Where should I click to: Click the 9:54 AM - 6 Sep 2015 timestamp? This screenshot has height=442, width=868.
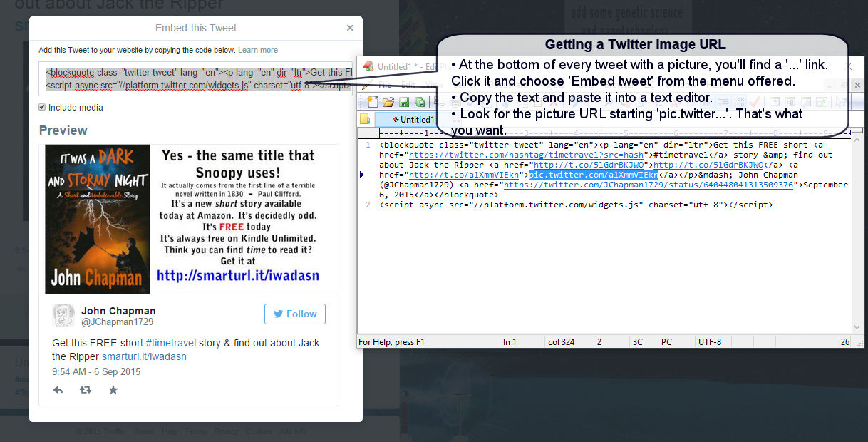(x=96, y=372)
